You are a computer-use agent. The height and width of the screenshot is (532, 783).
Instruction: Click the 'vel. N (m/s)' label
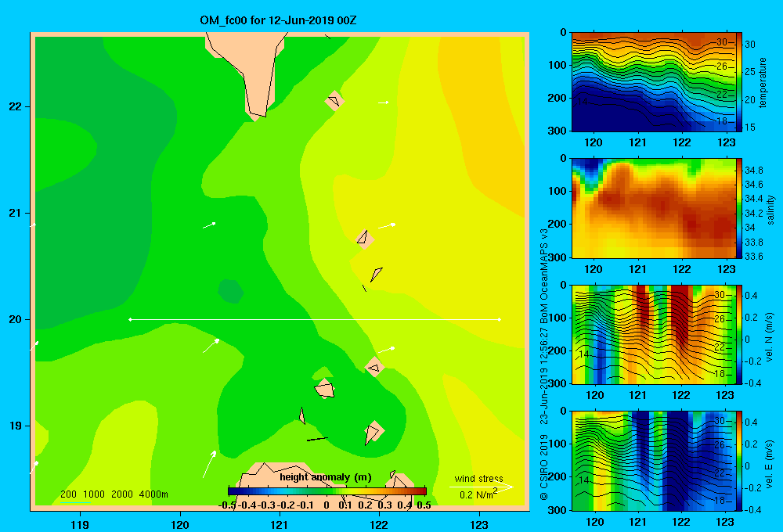click(770, 337)
